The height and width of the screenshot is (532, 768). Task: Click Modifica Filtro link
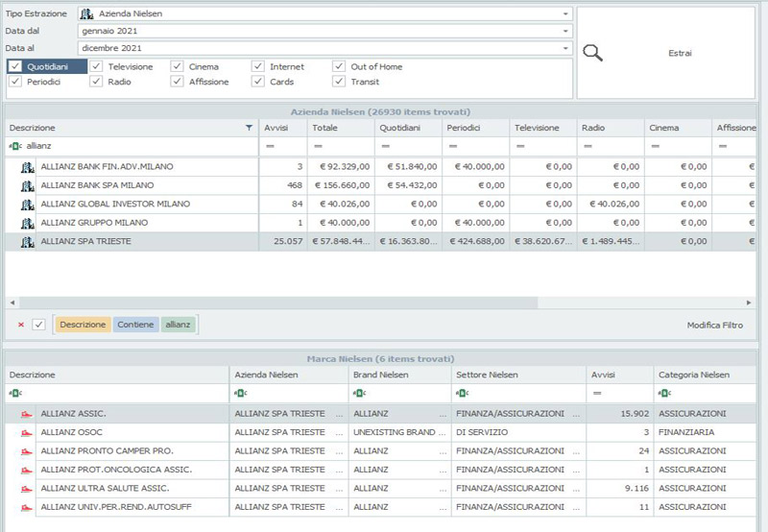click(x=714, y=326)
